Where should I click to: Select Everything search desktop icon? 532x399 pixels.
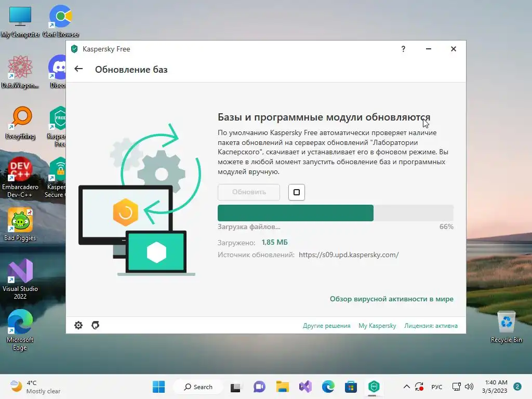20,123
